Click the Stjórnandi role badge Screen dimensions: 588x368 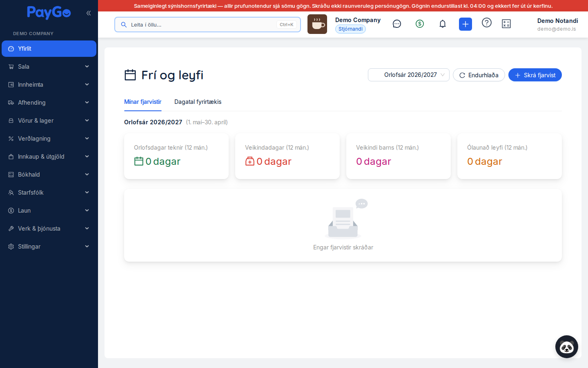(x=350, y=29)
